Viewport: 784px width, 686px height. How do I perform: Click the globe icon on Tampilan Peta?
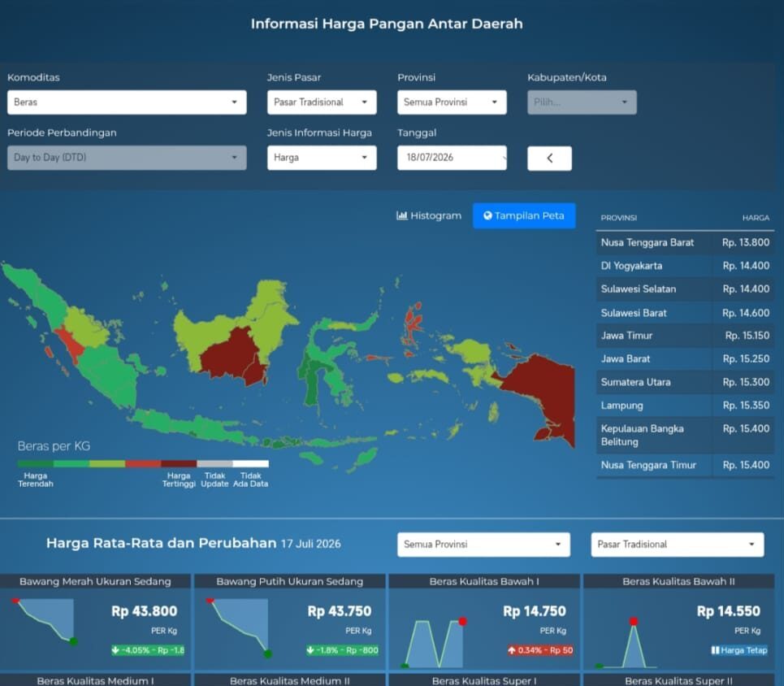487,215
